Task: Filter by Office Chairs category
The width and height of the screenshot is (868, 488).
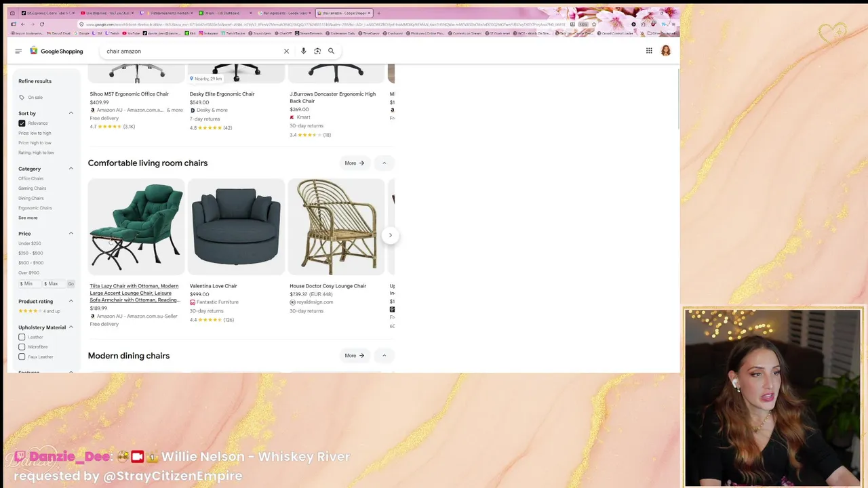Action: tap(31, 178)
